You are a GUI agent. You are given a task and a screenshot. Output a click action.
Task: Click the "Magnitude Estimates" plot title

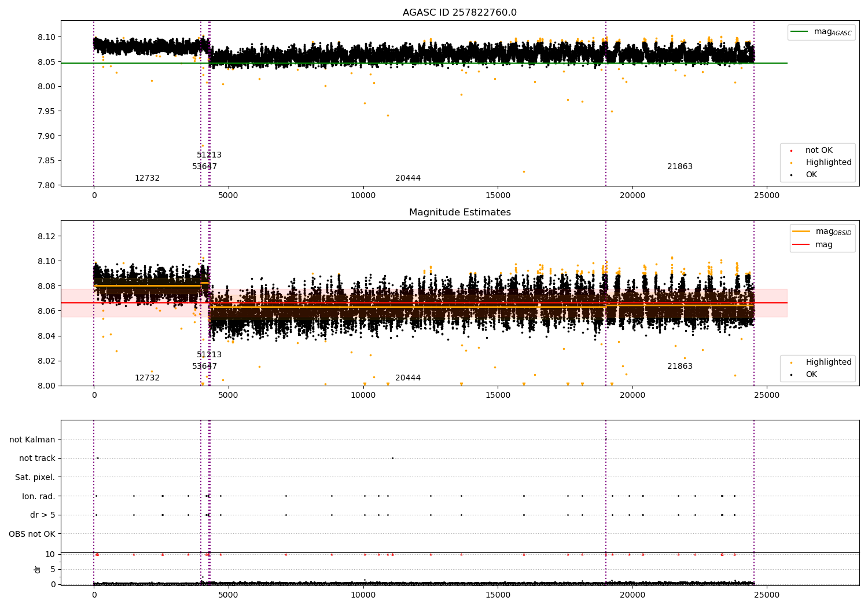tap(459, 213)
